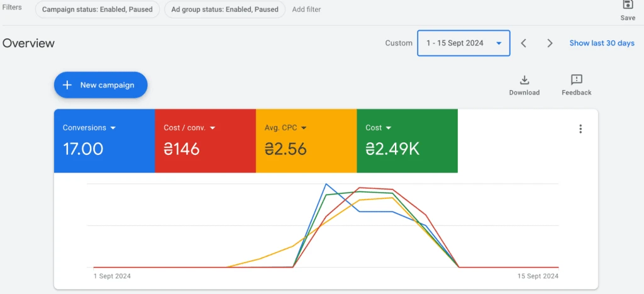Select the ₴2.49K cost value
Screen dimensions: 644x294
(x=392, y=149)
